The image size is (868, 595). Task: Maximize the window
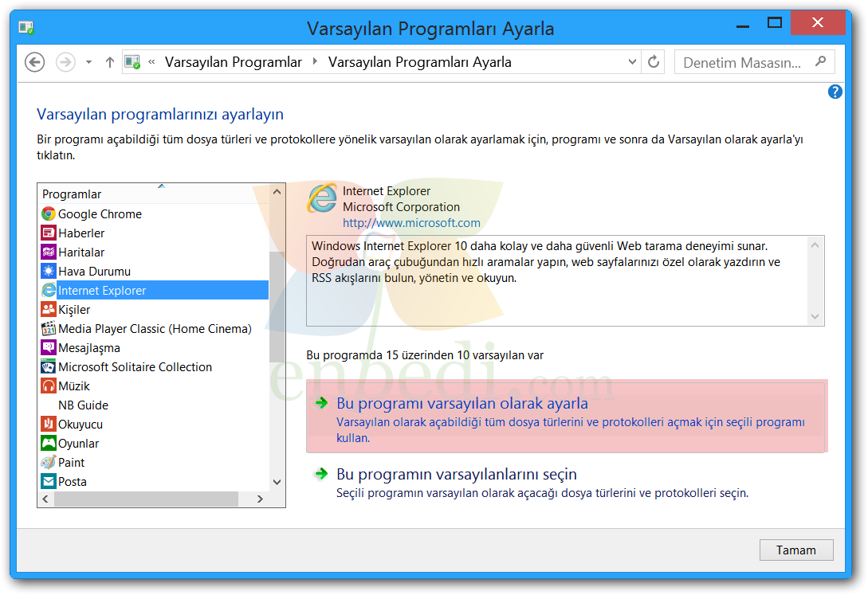pyautogui.click(x=775, y=23)
